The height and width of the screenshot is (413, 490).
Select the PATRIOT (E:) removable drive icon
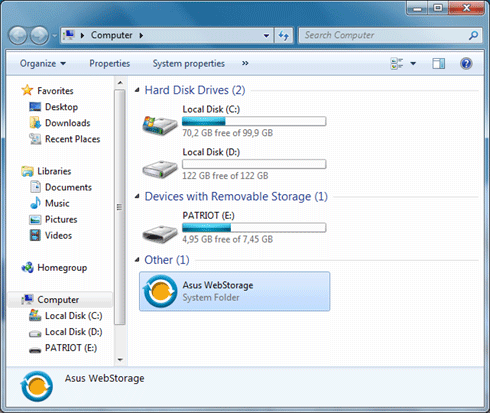tap(160, 233)
